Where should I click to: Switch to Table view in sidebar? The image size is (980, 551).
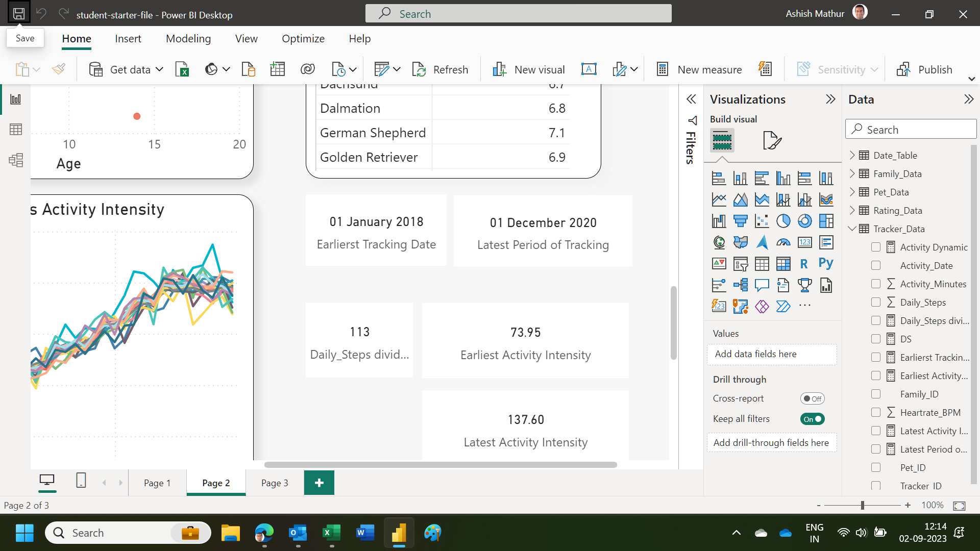click(16, 130)
